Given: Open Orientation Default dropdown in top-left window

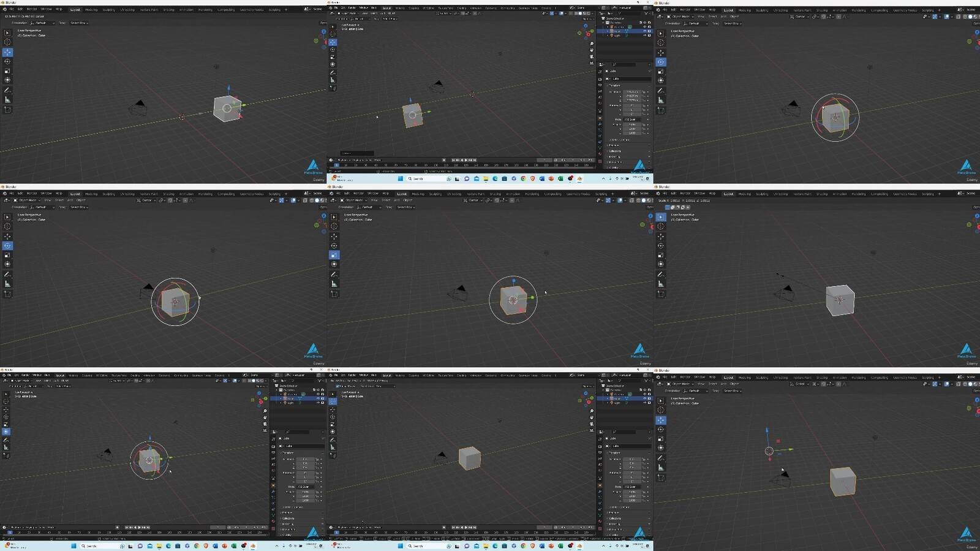Looking at the screenshot, I should [x=41, y=23].
